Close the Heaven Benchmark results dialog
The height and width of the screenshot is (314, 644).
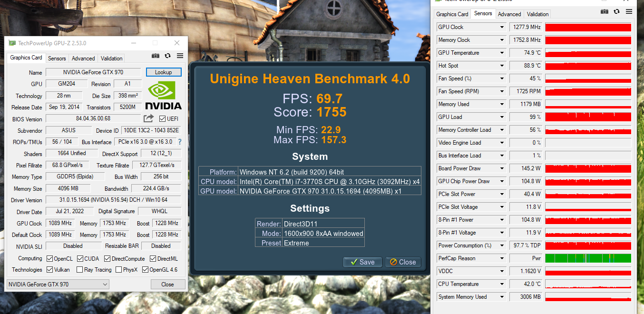click(x=403, y=262)
